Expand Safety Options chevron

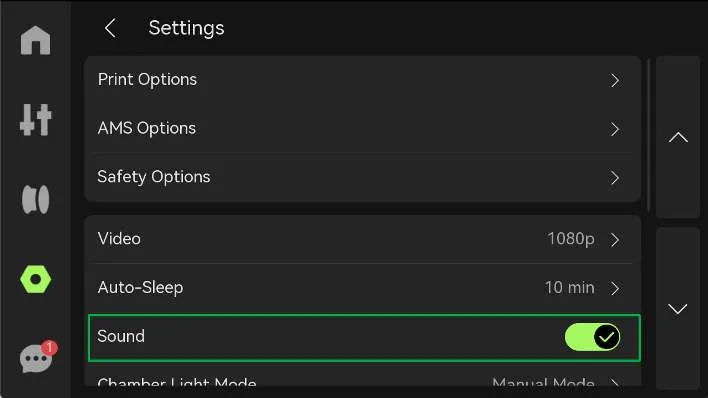pyautogui.click(x=615, y=178)
